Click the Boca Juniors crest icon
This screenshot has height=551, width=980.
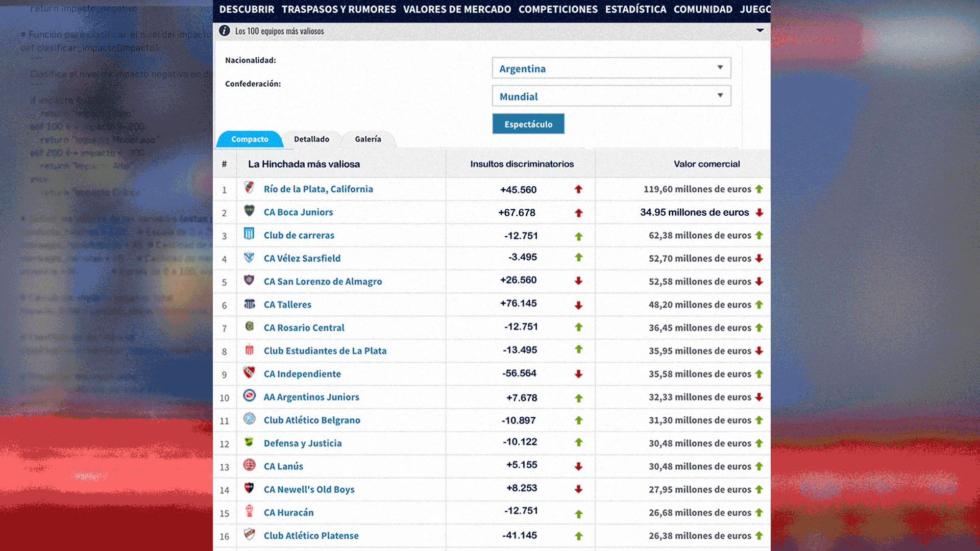249,211
